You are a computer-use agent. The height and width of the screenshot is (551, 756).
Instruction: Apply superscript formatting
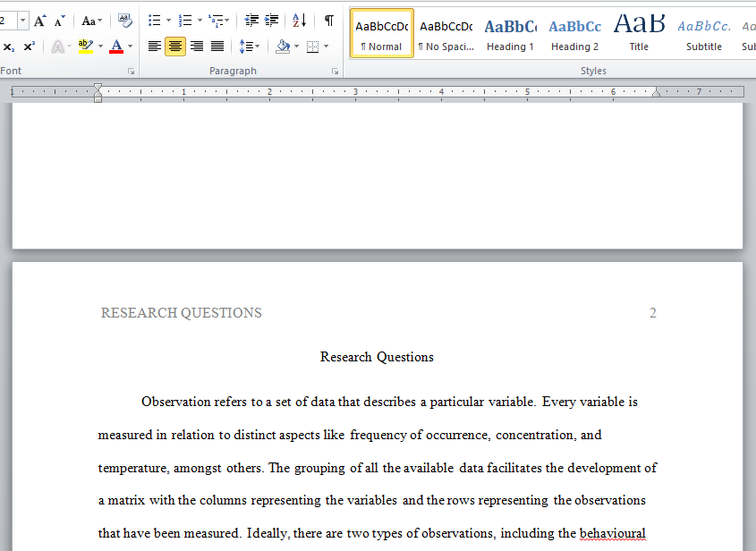coord(29,47)
